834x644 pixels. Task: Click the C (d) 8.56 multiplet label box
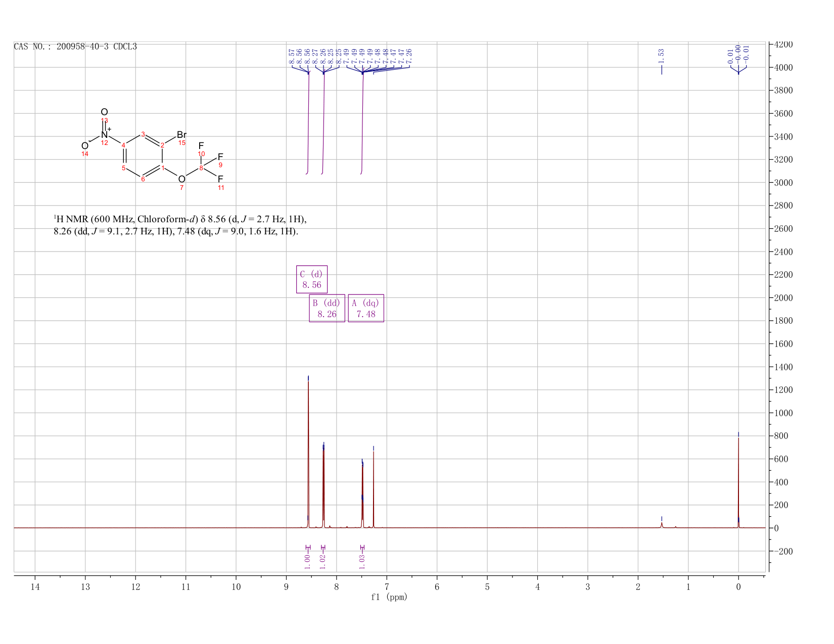click(x=311, y=279)
